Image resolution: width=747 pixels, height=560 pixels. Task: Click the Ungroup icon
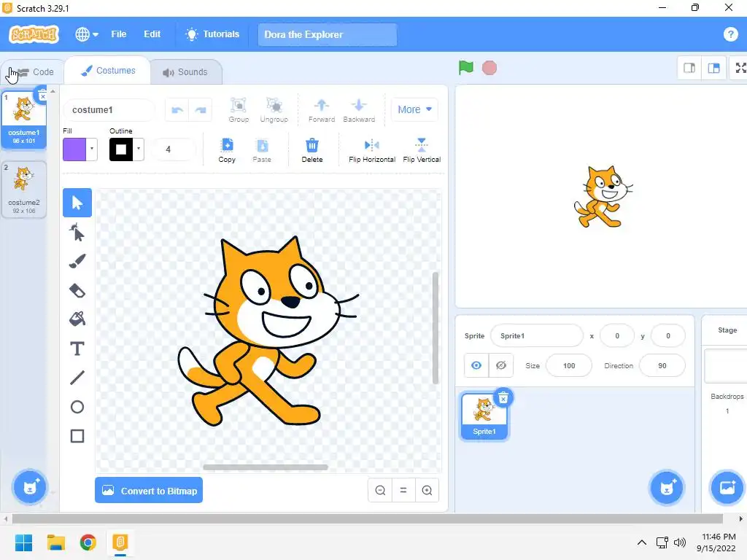coord(274,110)
